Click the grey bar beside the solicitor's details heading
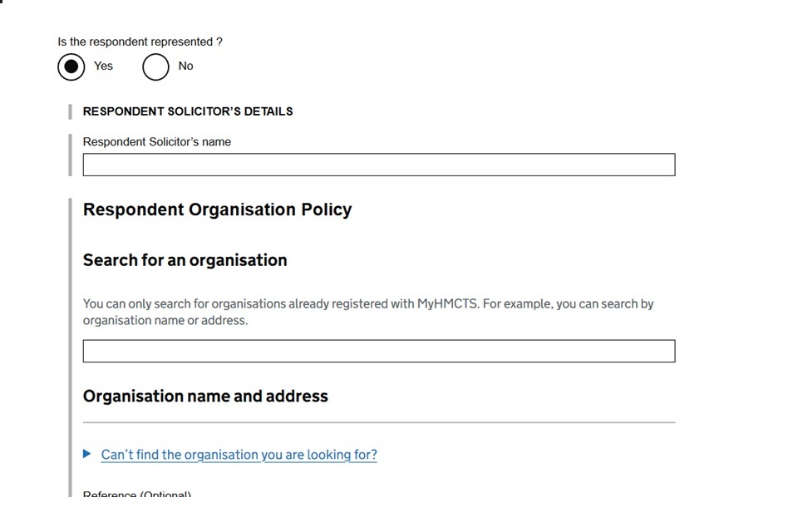798x532 pixels. 71,111
